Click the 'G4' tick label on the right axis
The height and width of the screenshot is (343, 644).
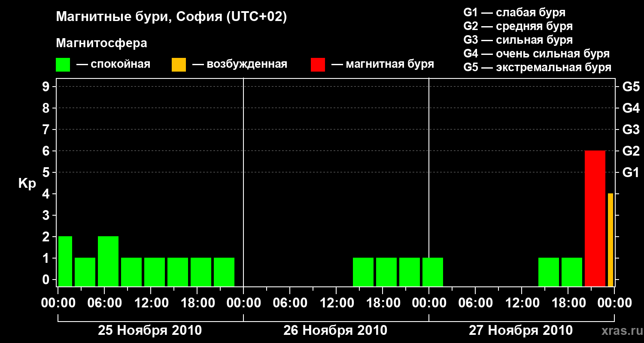pyautogui.click(x=631, y=108)
